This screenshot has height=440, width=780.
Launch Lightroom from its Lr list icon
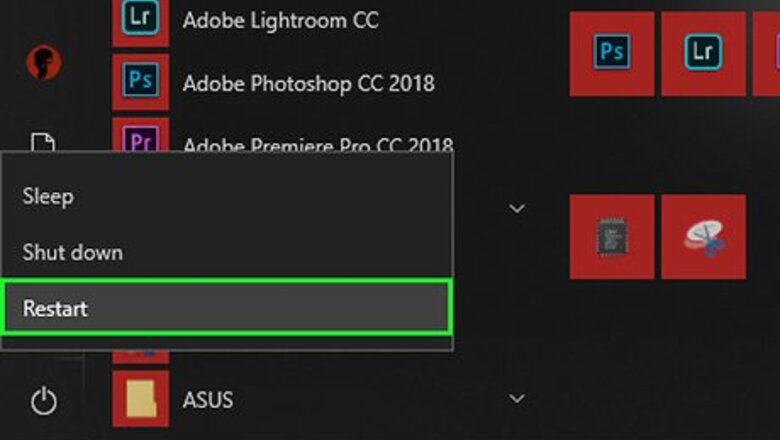click(x=141, y=21)
